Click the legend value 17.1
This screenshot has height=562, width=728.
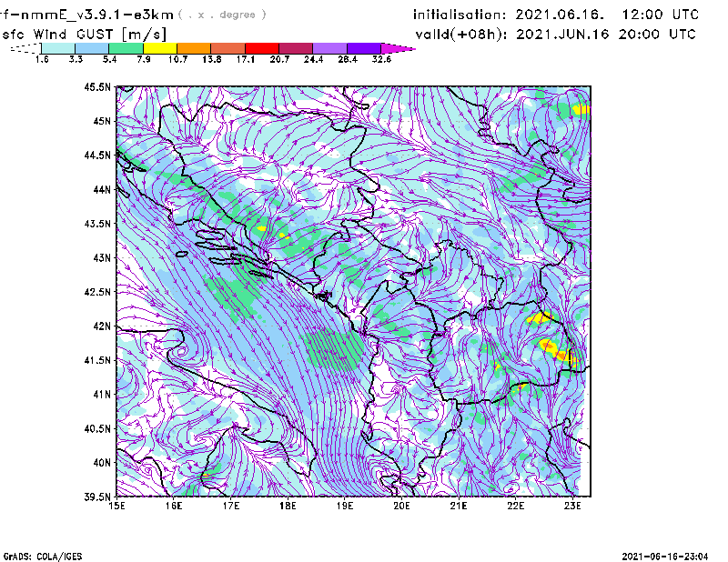246,59
